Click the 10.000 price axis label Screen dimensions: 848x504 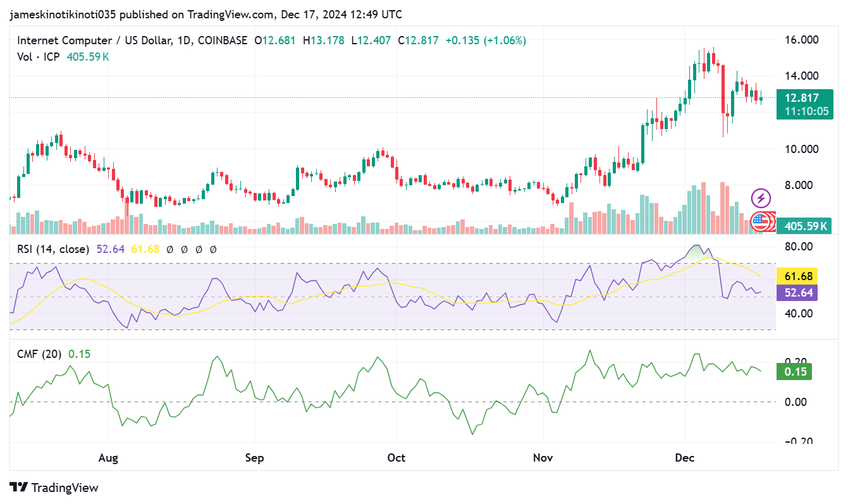pyautogui.click(x=802, y=149)
